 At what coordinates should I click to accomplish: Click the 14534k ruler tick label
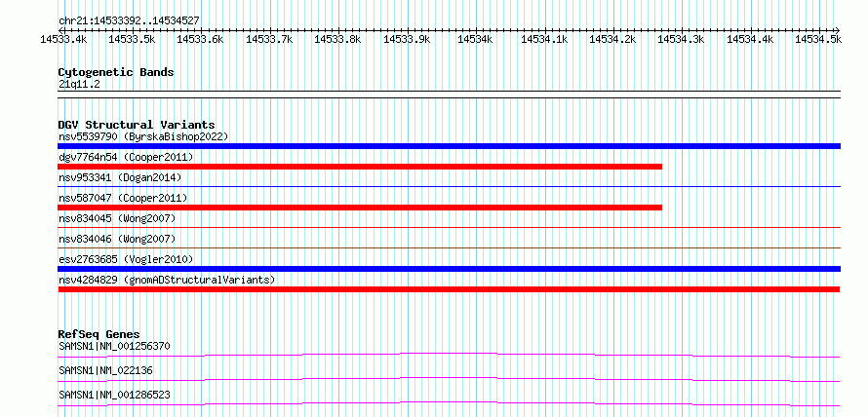[476, 39]
